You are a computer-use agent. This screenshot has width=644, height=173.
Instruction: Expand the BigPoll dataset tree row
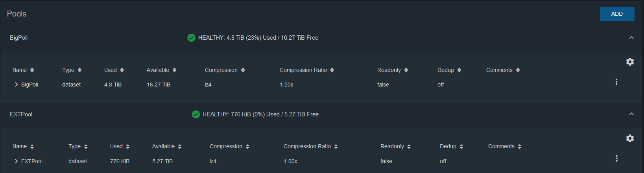(x=16, y=85)
